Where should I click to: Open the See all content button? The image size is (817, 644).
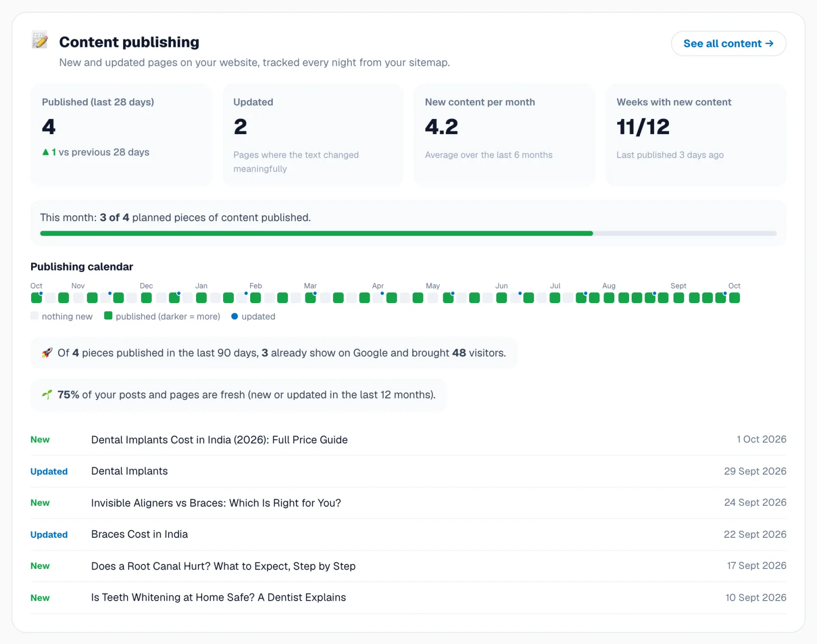tap(728, 44)
